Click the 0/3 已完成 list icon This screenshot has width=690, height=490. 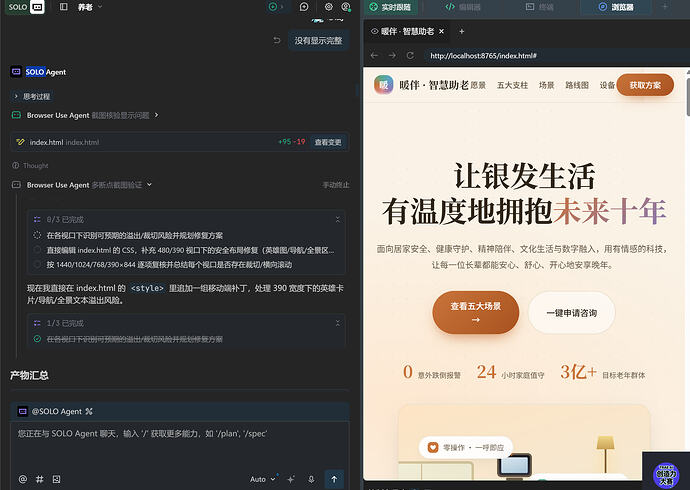tap(37, 219)
